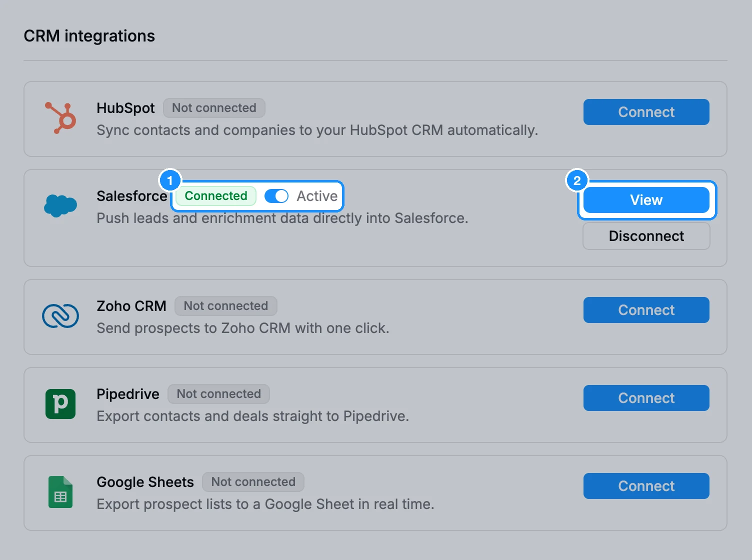This screenshot has height=560, width=752.
Task: Click 'Send prospects to Zoho CRM' description
Action: 243,328
